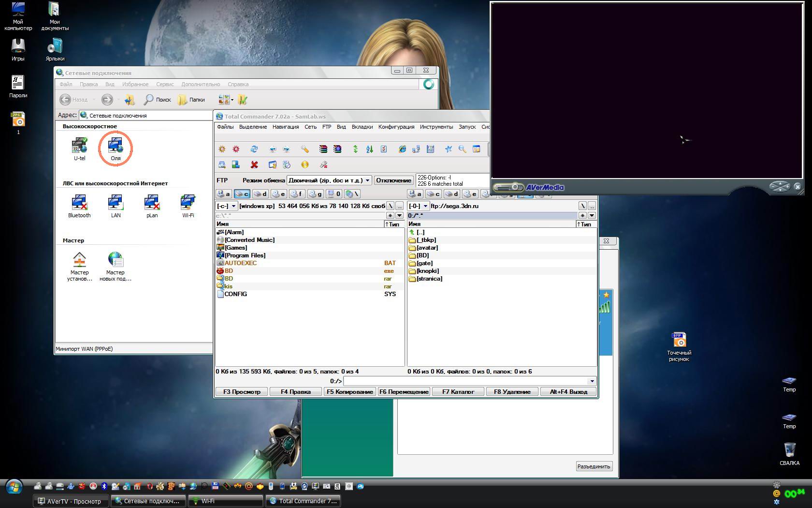Click the USB safely remove icon in toolbar

[x=324, y=165]
